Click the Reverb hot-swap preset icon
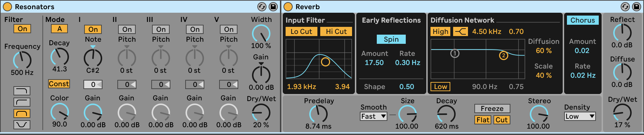 [625, 7]
